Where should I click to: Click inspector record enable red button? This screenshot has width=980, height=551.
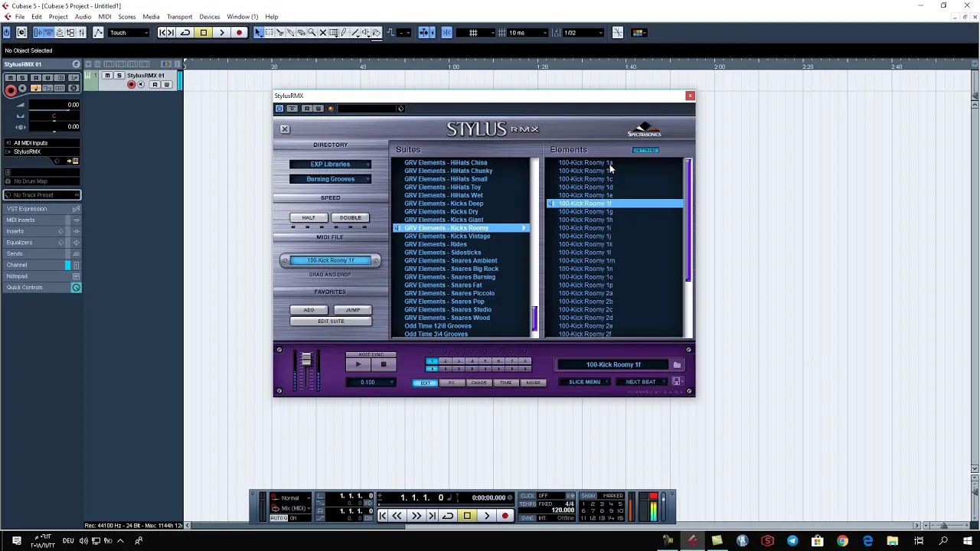coord(11,90)
